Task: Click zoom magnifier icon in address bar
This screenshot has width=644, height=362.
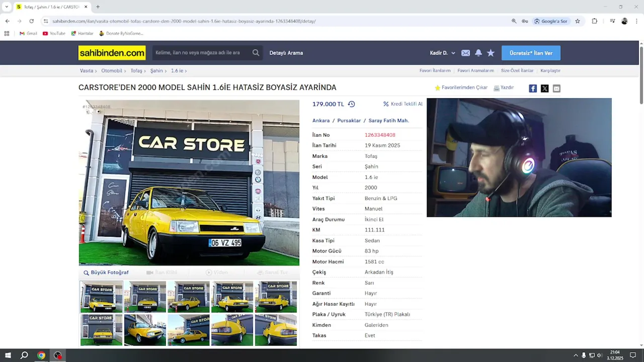Action: click(x=514, y=21)
